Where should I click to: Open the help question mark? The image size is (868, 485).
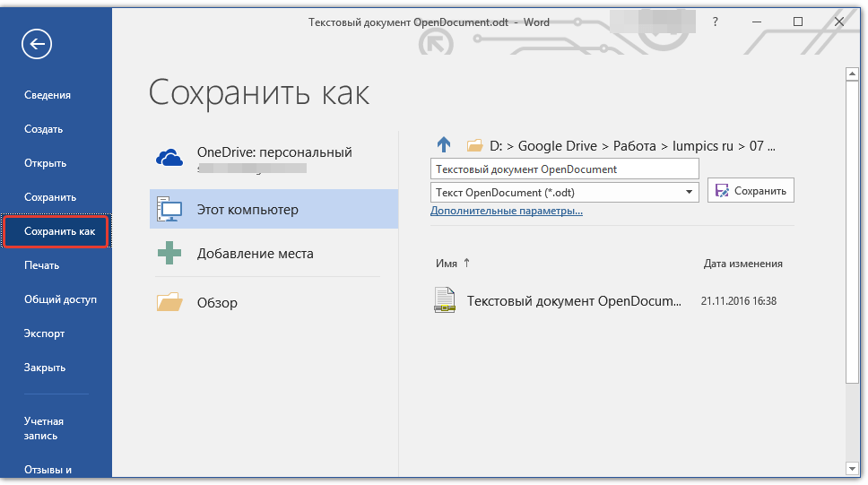pyautogui.click(x=716, y=22)
